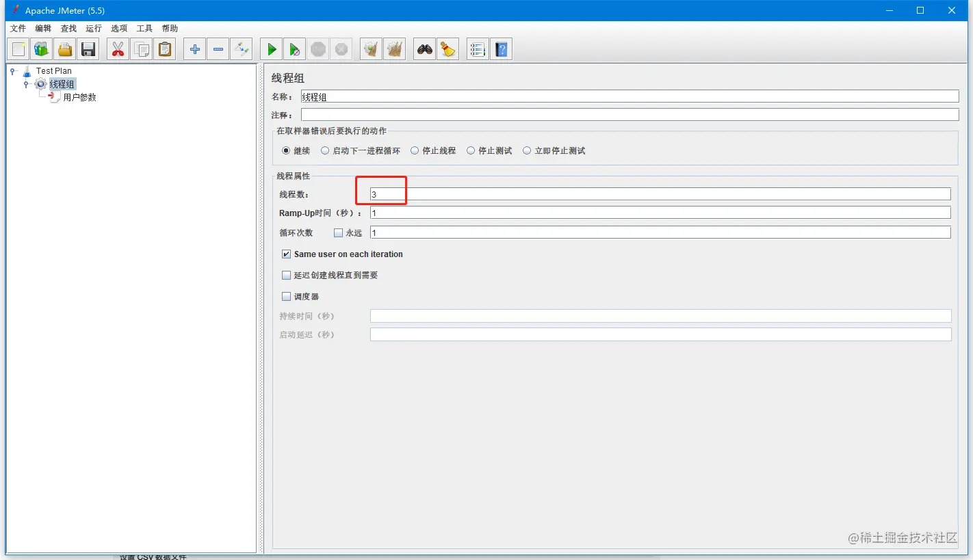Screen dimensions: 973x560
Task: Enable the 调度器 checkbox
Action: [287, 297]
